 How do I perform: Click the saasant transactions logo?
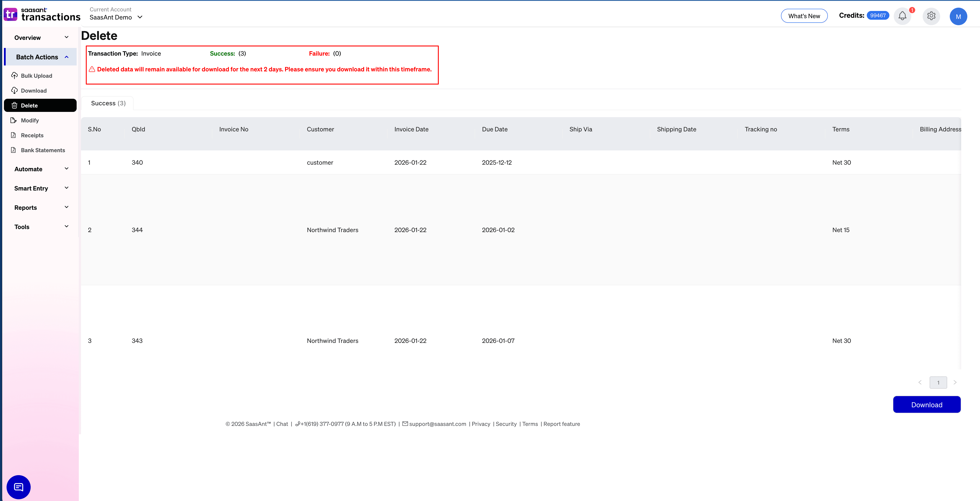42,14
